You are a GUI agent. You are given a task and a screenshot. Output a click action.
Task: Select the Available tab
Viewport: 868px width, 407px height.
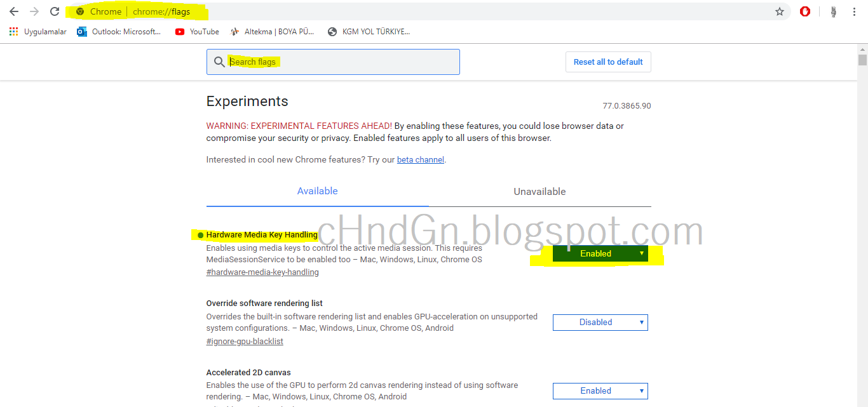coord(317,191)
